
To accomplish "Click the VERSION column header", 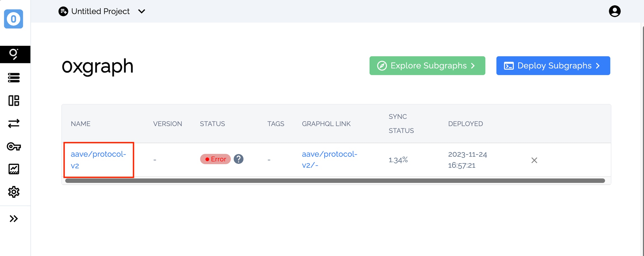I will point(167,124).
